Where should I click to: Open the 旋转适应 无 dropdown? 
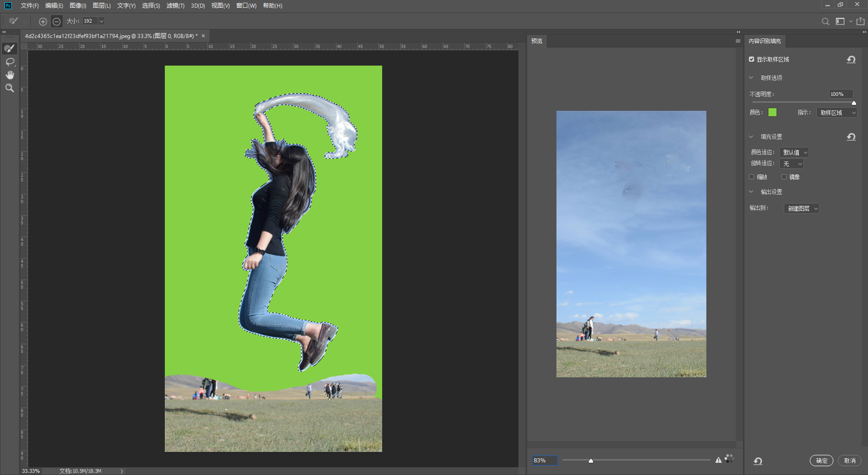[791, 164]
